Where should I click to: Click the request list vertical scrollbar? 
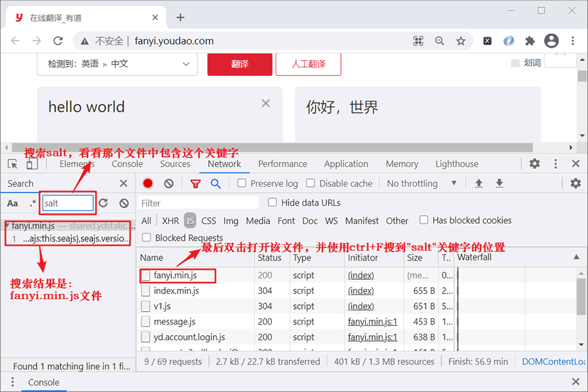tap(581, 296)
